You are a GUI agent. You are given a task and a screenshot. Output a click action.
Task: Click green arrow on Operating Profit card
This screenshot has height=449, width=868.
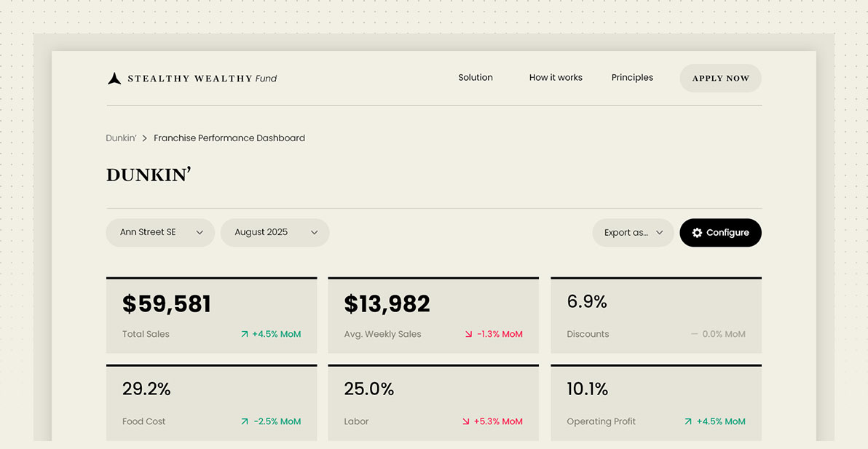coord(688,421)
